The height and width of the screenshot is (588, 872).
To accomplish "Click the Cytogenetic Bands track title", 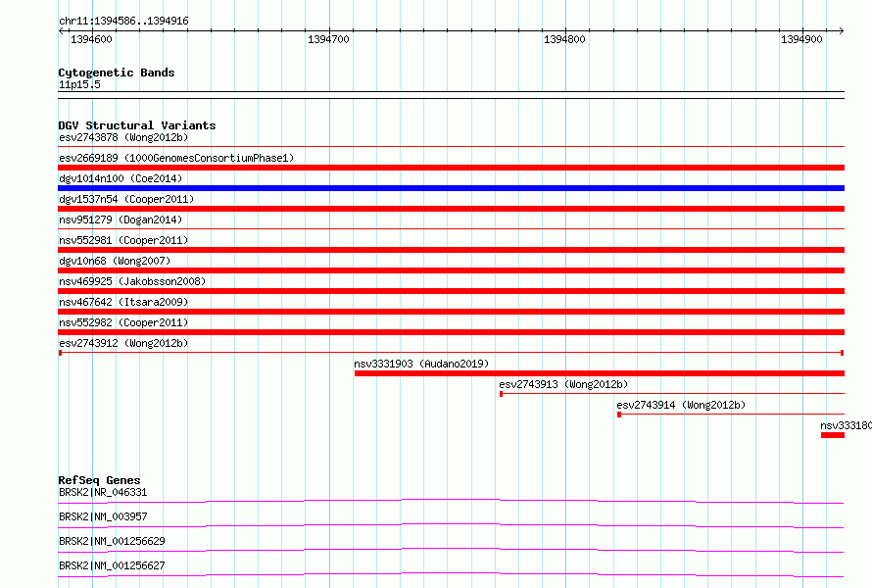I will coord(117,73).
